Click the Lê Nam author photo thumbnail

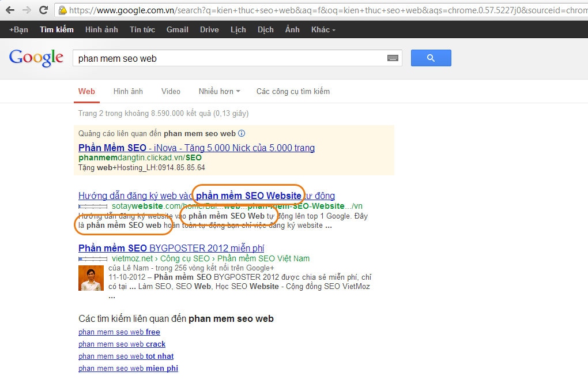click(91, 278)
